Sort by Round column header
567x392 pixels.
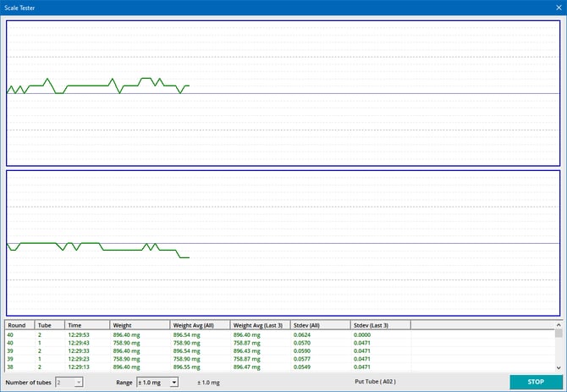19,324
